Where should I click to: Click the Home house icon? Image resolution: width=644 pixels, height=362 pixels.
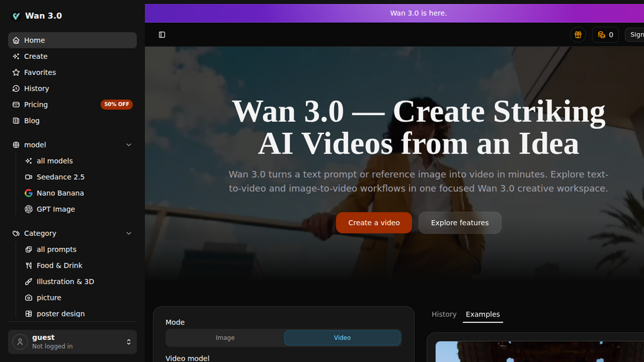click(16, 40)
